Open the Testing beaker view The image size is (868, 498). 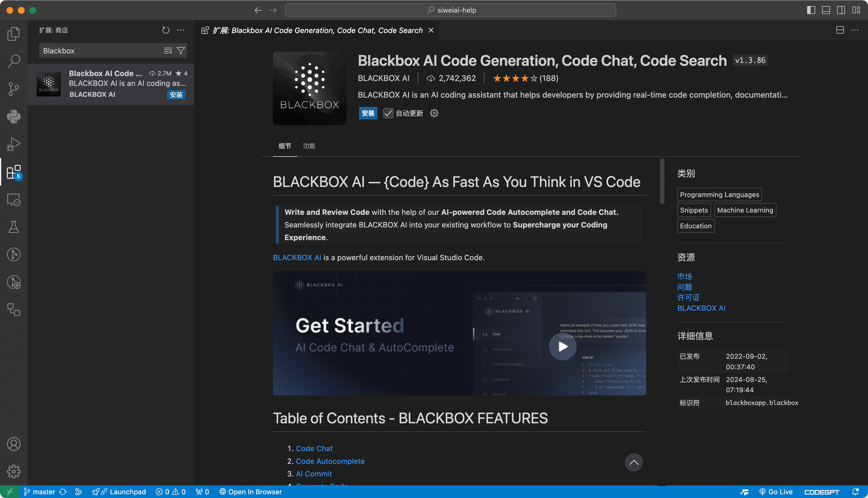(14, 227)
